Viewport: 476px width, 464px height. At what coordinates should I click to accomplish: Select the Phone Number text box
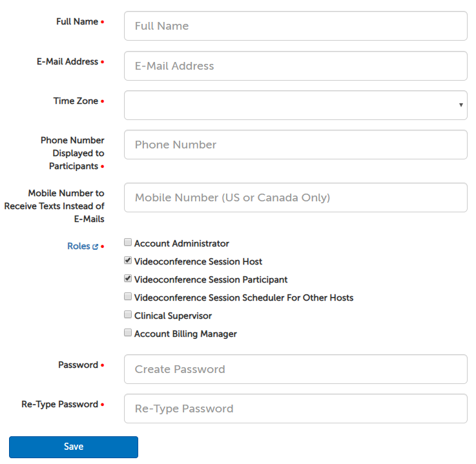[x=295, y=145]
